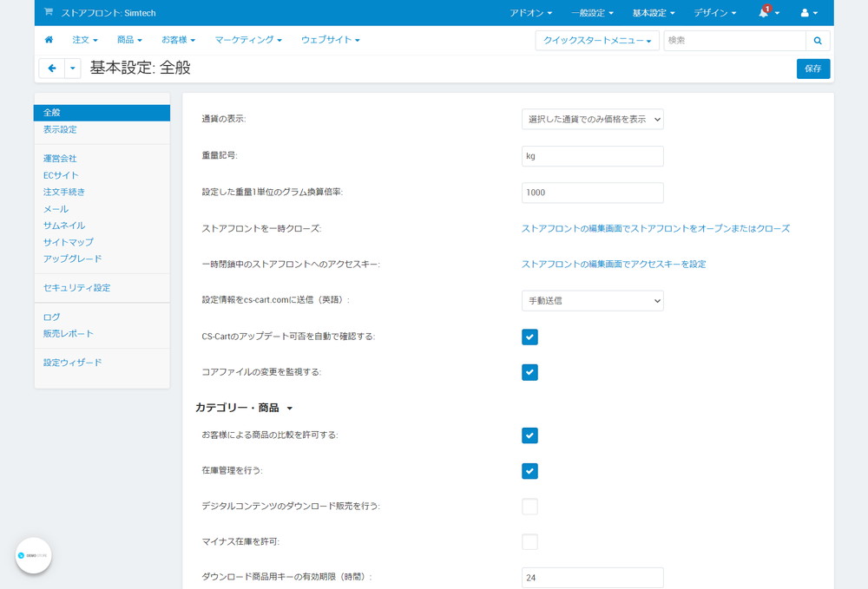Viewport: 868px width, 589px height.
Task: Open 販売レポート settings
Action: pos(68,333)
